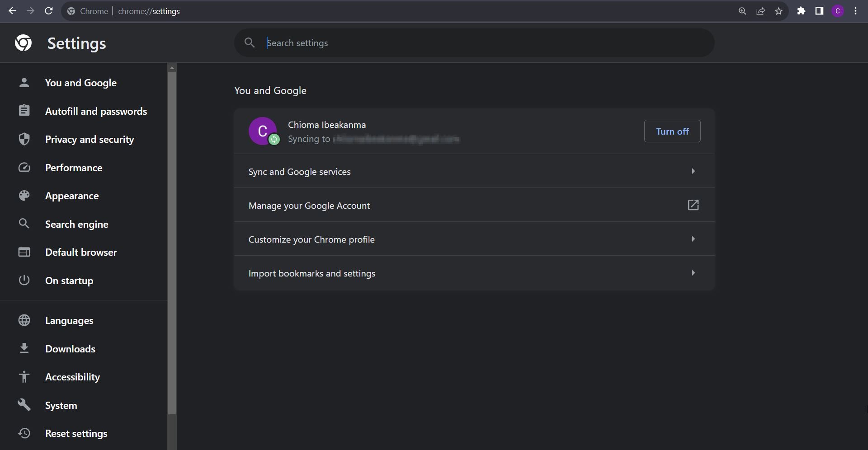
Task: Click the Privacy and security shield icon
Action: point(24,139)
